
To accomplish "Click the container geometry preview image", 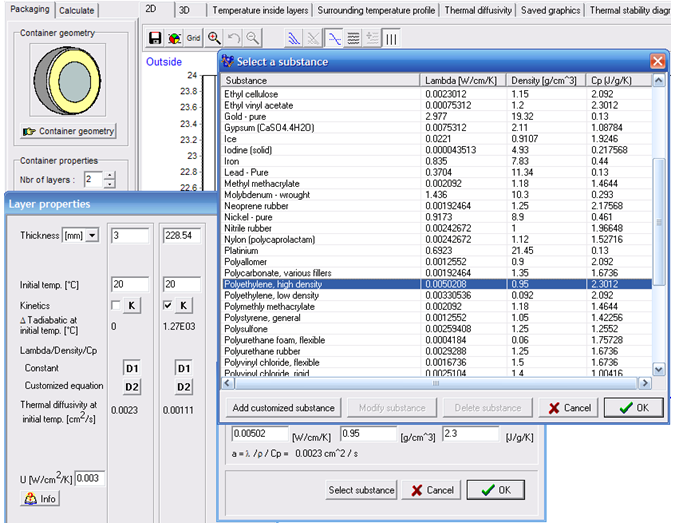I will click(x=67, y=80).
